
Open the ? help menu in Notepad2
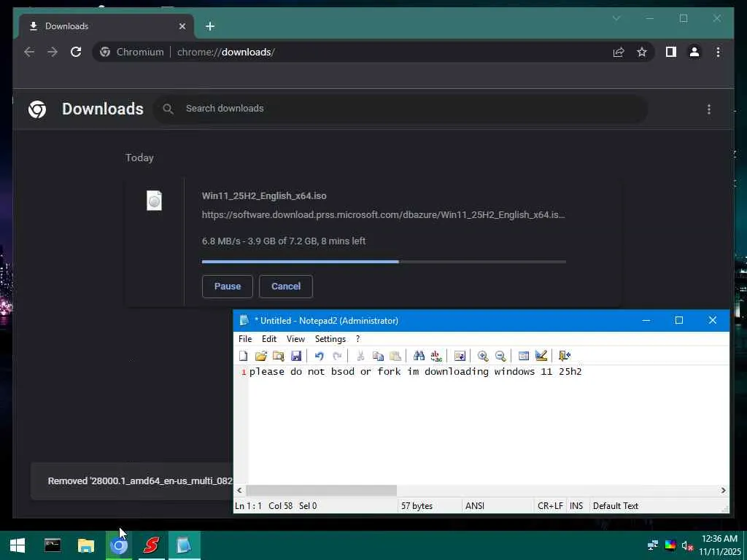coord(357,339)
